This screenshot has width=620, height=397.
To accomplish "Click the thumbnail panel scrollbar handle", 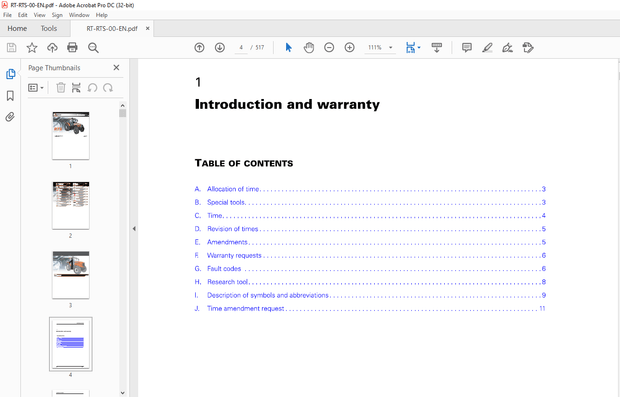I will point(123,113).
